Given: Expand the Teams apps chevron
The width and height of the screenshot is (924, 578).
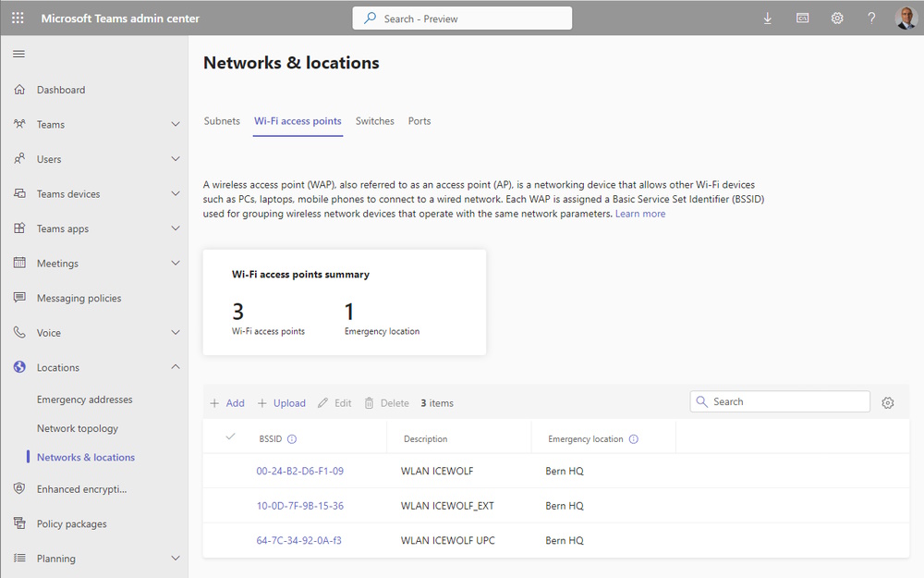Looking at the screenshot, I should click(175, 228).
